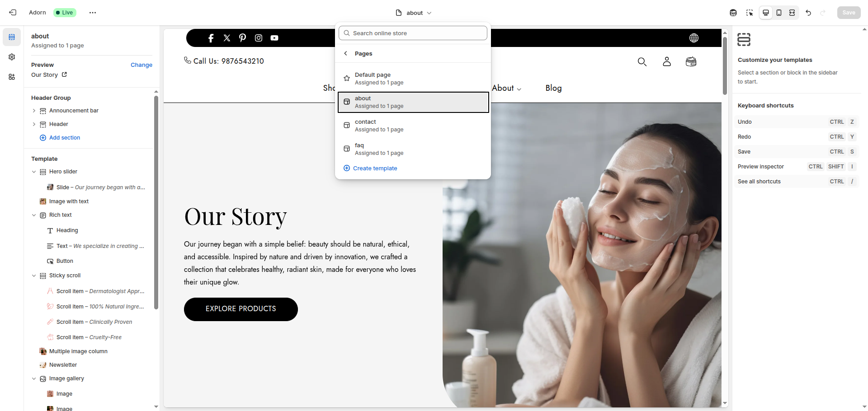Expand the Announcement bar section
Image resolution: width=868 pixels, height=411 pixels.
[x=34, y=111]
